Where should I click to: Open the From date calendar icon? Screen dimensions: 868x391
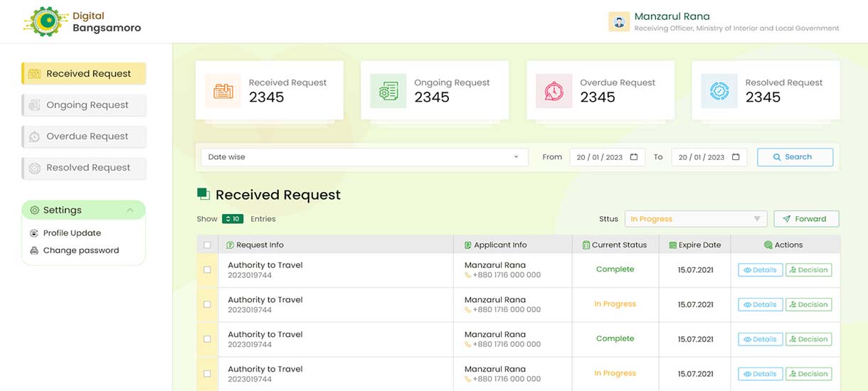(x=634, y=157)
